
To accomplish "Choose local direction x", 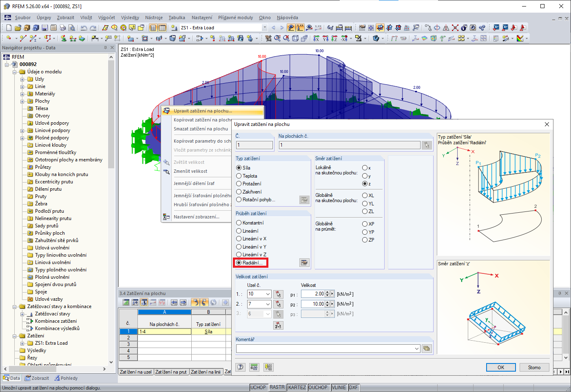I will pos(366,168).
